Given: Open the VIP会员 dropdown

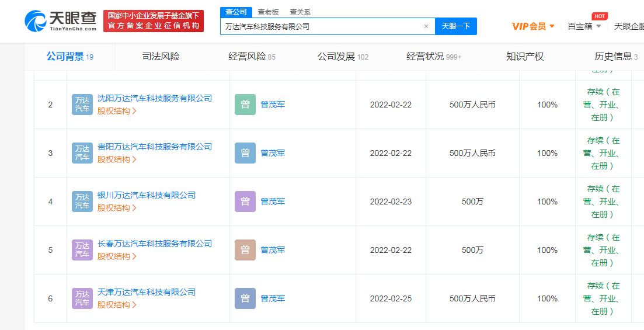Looking at the screenshot, I should pyautogui.click(x=532, y=26).
